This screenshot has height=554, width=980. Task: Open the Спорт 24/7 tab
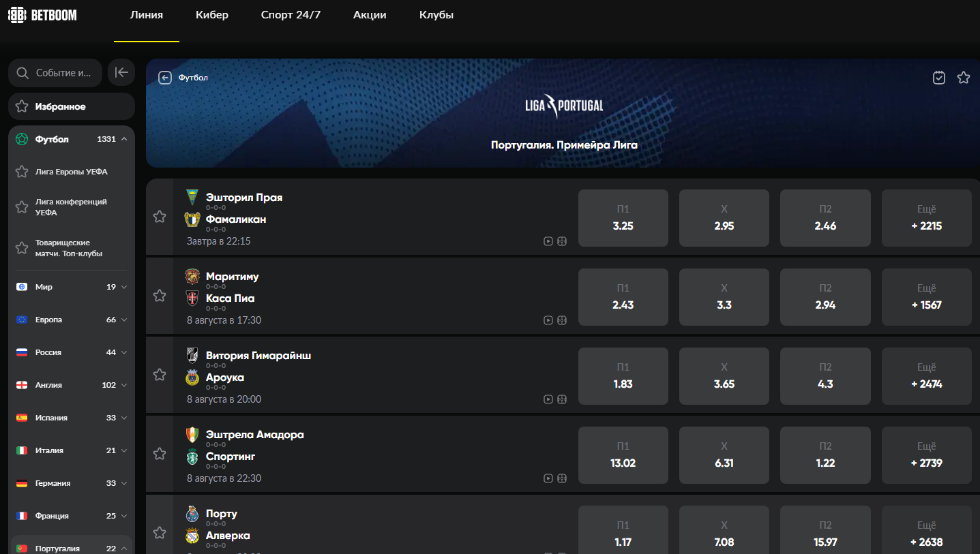291,15
